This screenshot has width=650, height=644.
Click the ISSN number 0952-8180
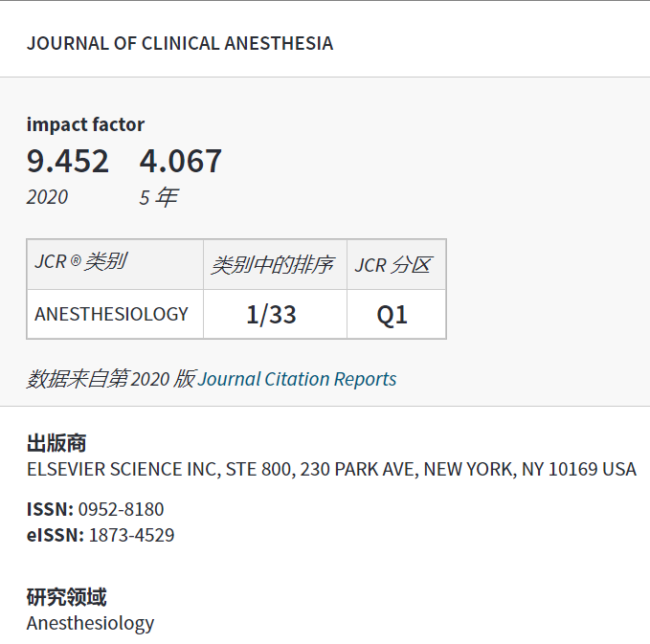[121, 509]
